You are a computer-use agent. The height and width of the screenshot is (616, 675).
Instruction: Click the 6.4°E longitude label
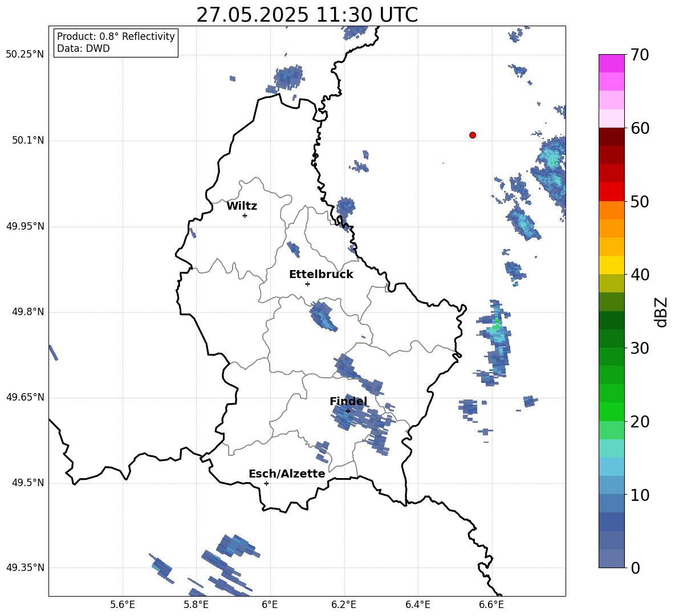[417, 605]
